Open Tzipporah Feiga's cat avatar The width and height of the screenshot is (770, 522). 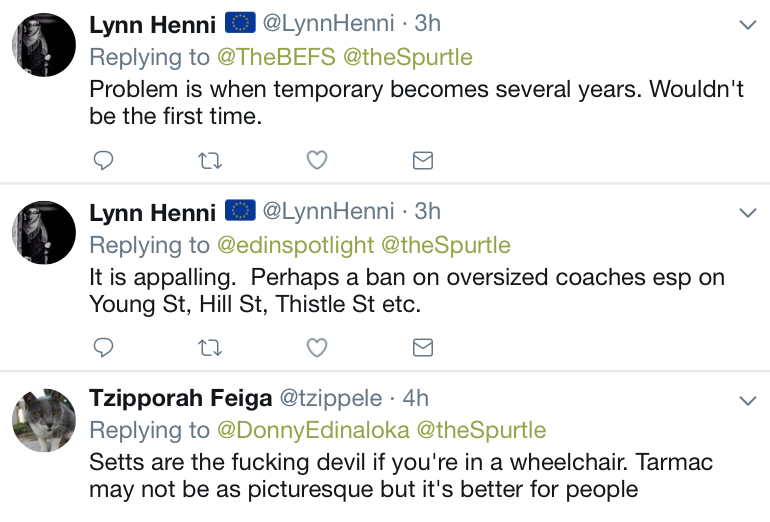pos(44,420)
